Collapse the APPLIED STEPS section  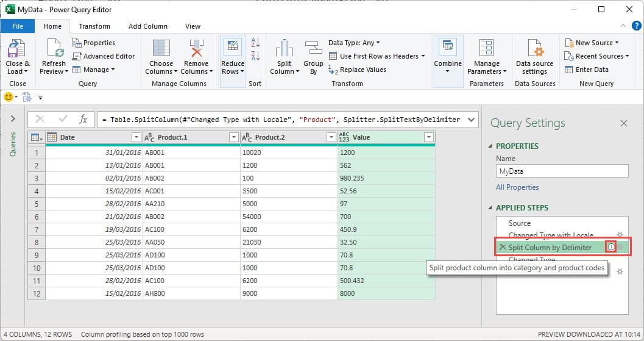pos(490,208)
